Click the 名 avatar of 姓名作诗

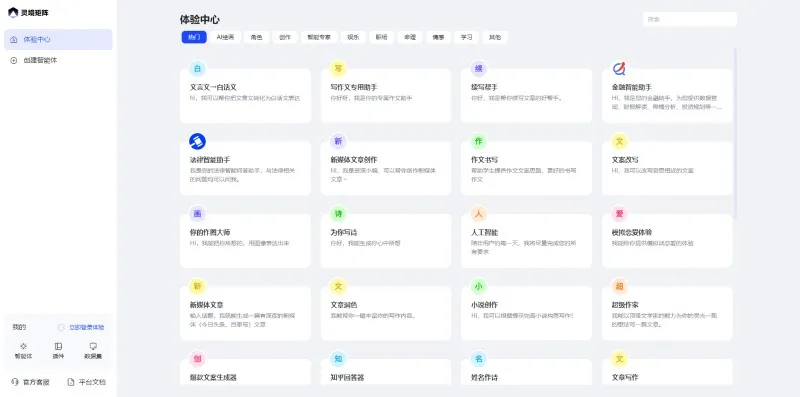tap(479, 359)
